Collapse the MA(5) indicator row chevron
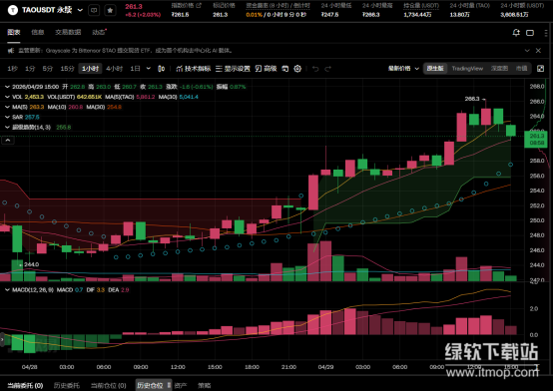 (7, 107)
